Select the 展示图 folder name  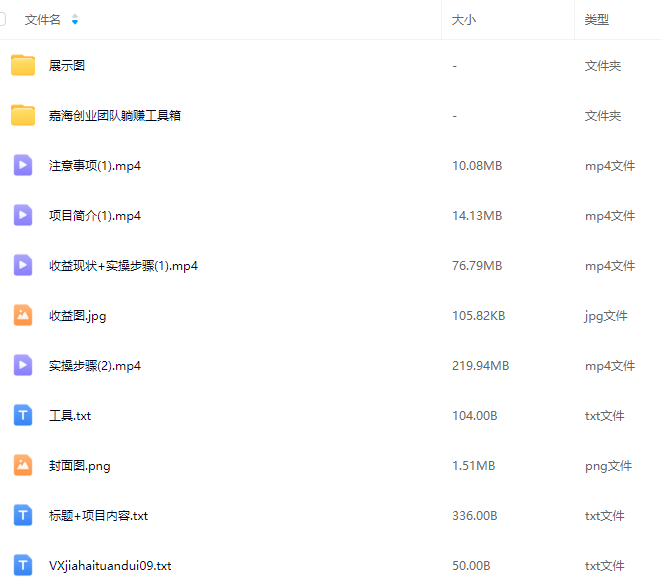tap(67, 66)
